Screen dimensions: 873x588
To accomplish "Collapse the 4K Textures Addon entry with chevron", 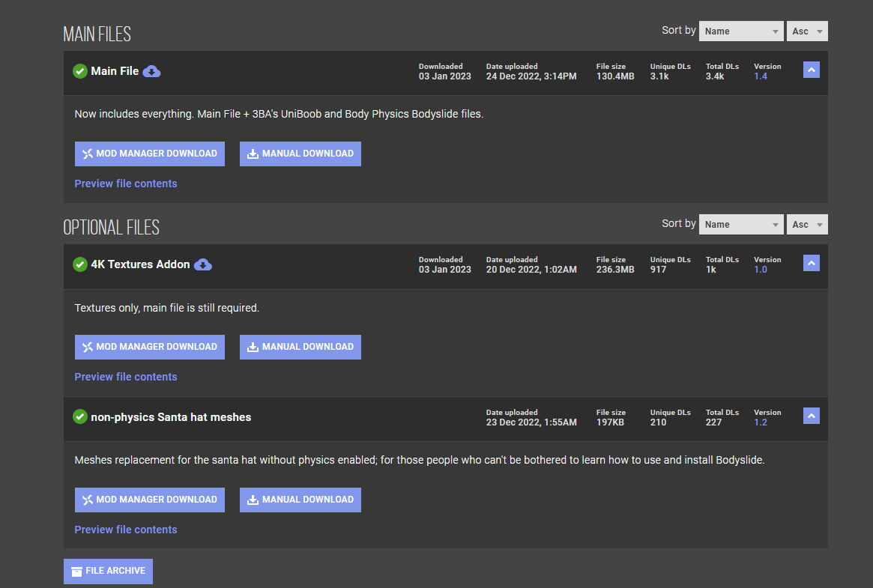I will pyautogui.click(x=812, y=263).
